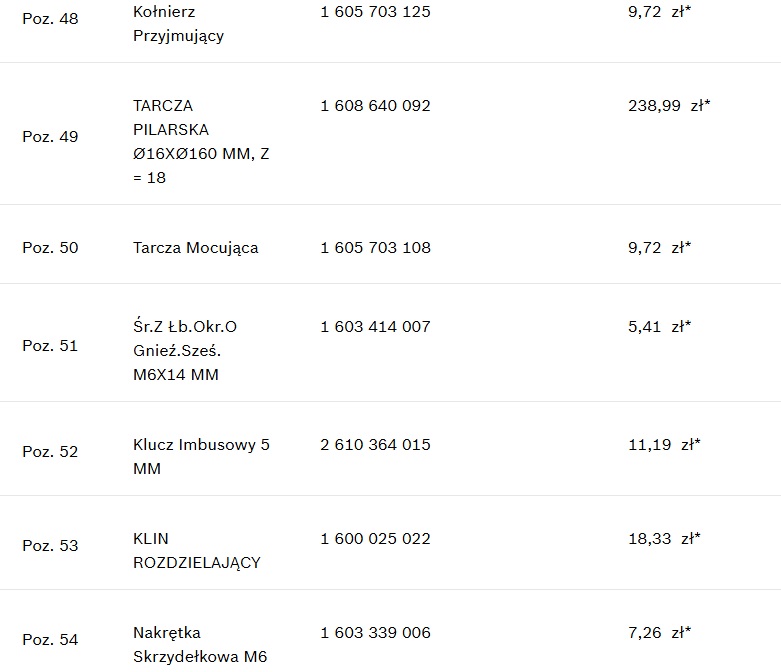Open the Tarcza Mocująca part entry
Viewport: 781px width, 672px height.
coord(195,248)
